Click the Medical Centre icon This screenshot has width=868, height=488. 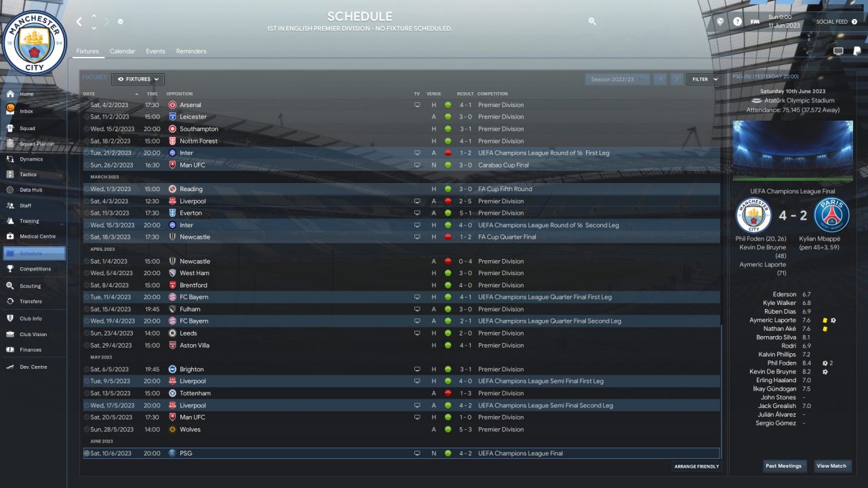tap(10, 237)
